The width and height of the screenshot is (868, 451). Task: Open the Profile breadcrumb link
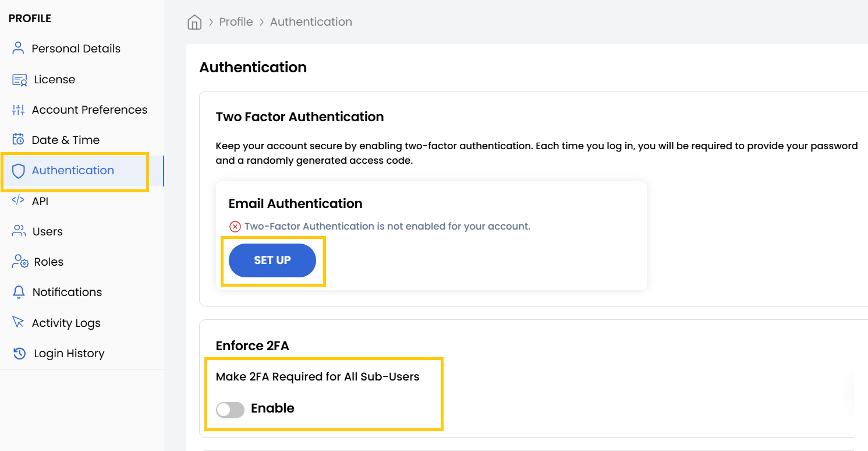click(235, 21)
